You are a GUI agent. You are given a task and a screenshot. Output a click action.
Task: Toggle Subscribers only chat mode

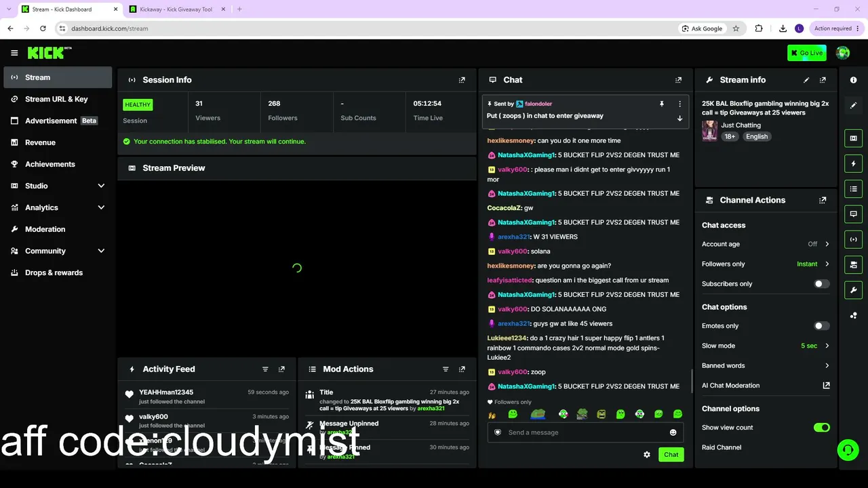pos(821,284)
